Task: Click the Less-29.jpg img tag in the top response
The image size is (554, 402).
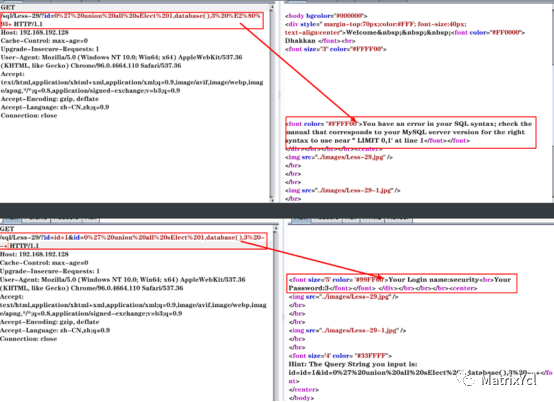Action: click(x=338, y=157)
